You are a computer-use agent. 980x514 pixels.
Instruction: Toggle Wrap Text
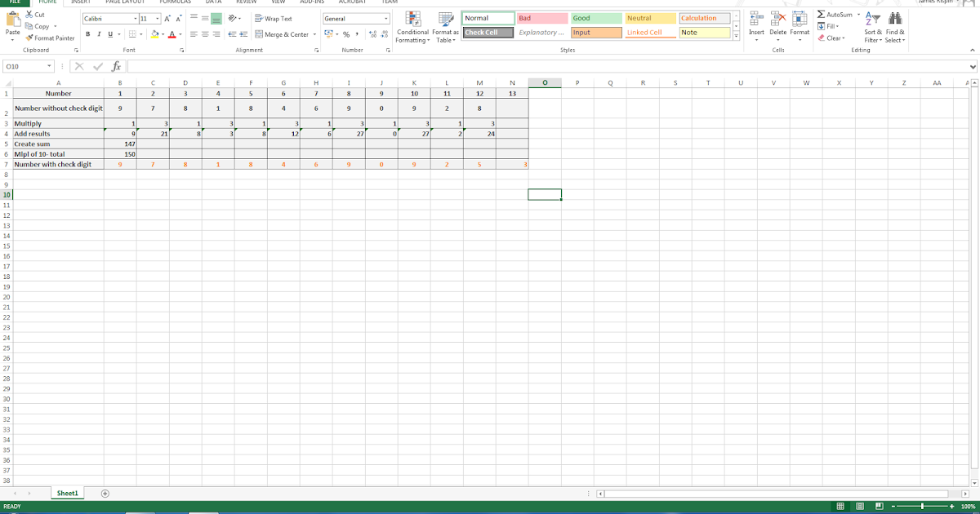[274, 19]
